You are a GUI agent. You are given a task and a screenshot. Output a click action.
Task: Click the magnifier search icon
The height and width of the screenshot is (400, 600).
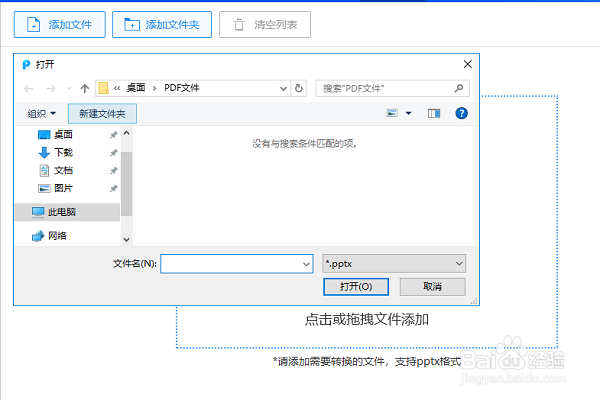click(459, 88)
